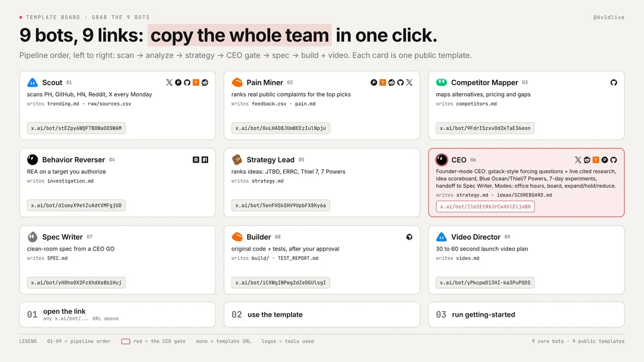
Task: Open the Video Director bot template URL
Action: pos(485,283)
